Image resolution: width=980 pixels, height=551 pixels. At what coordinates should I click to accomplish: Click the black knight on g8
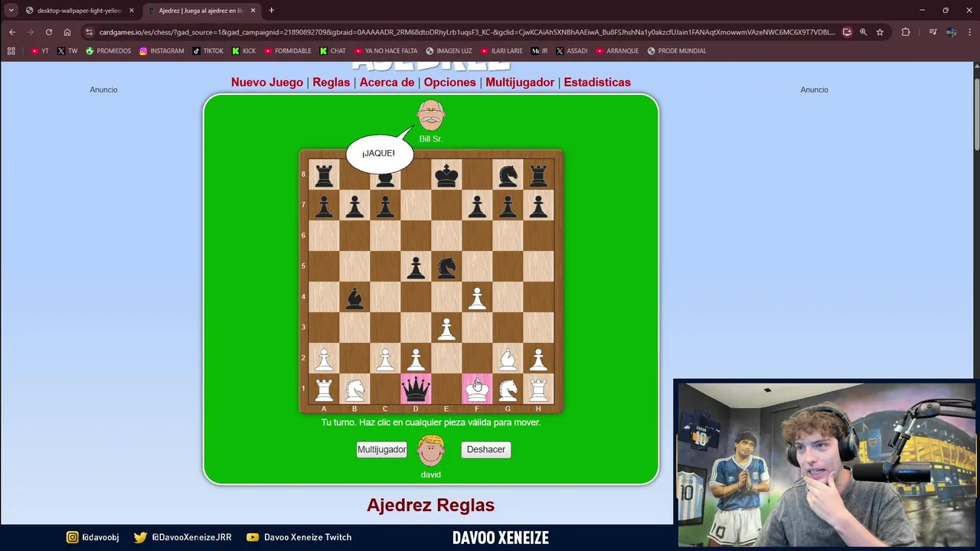click(x=508, y=175)
